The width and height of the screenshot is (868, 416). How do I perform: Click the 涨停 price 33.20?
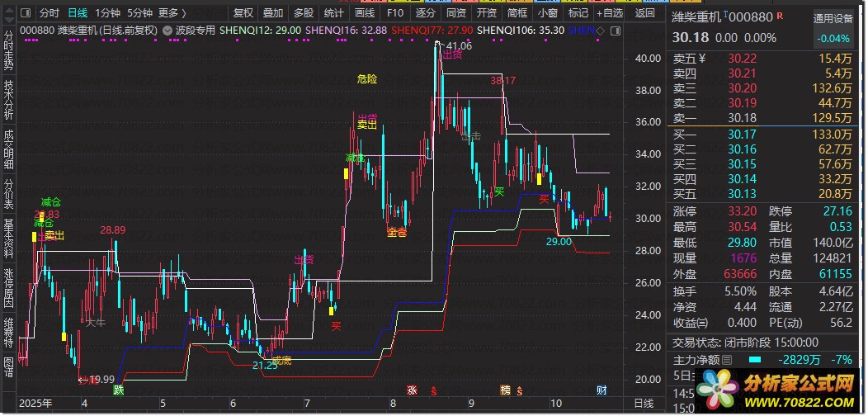pos(743,211)
